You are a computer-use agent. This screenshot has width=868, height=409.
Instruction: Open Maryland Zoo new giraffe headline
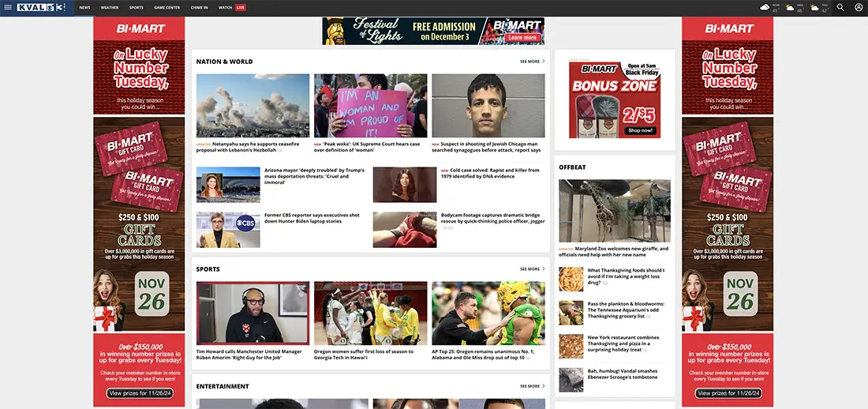click(x=614, y=252)
